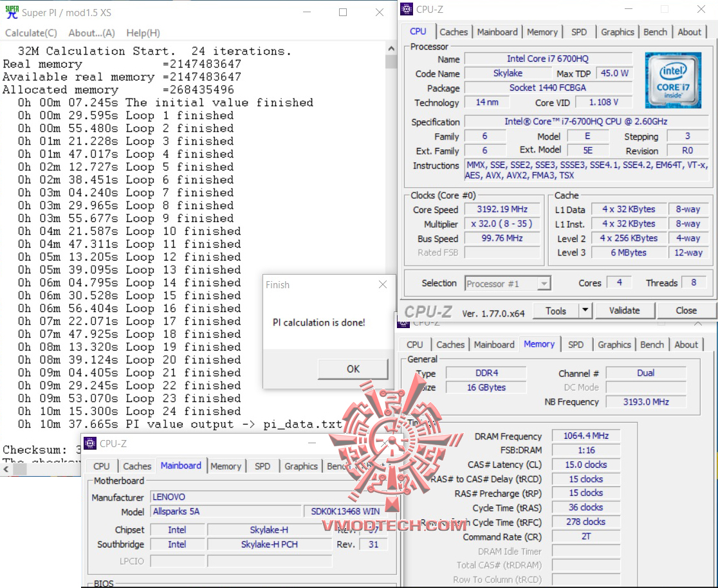
Task: Click the Core Speed value 3192.19 MHz
Action: pos(502,209)
